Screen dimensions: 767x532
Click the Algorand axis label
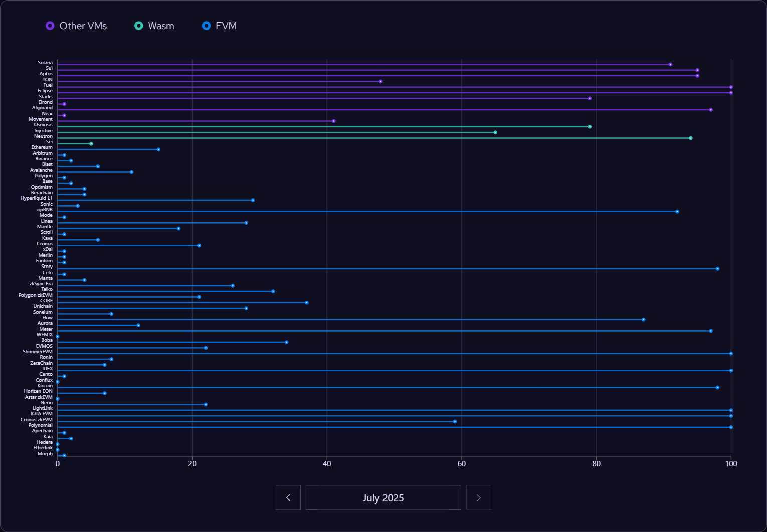tap(42, 108)
